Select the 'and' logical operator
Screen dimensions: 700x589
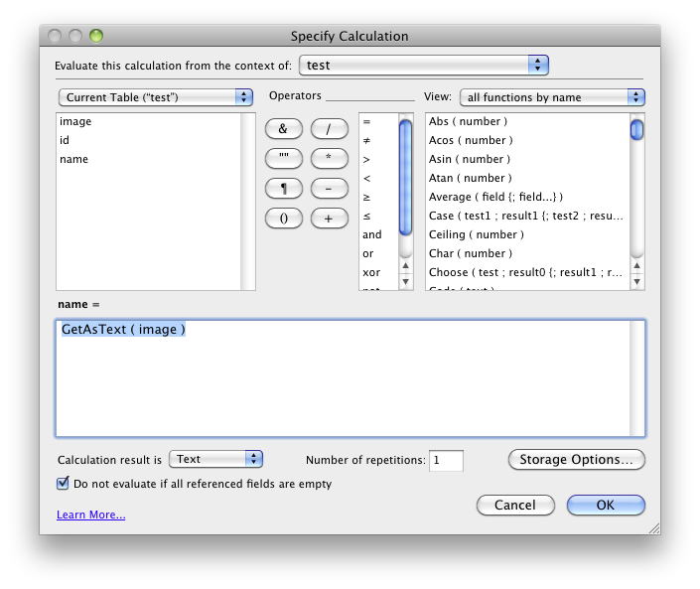[x=378, y=234]
